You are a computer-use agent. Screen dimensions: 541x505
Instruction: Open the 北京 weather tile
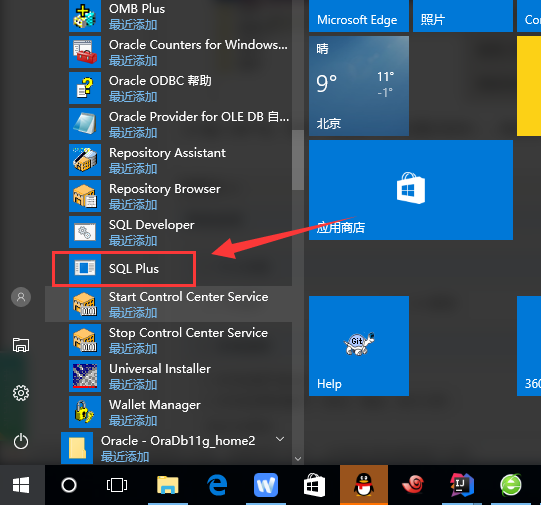click(359, 86)
